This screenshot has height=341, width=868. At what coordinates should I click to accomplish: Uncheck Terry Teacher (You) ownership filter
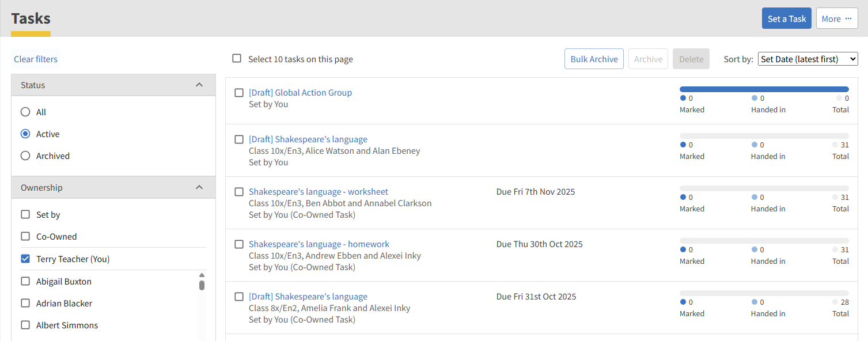[x=25, y=259]
